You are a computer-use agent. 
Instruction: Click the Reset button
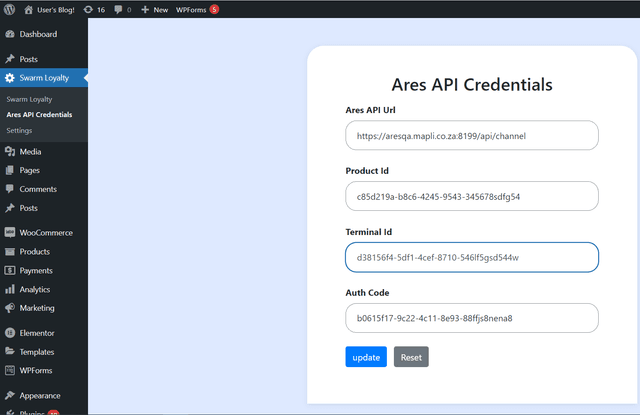[x=411, y=357]
